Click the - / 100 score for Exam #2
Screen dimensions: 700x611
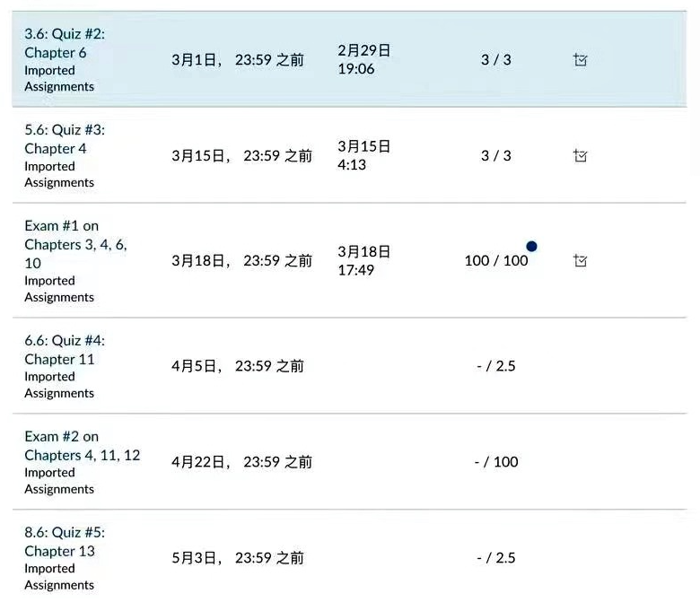(496, 462)
